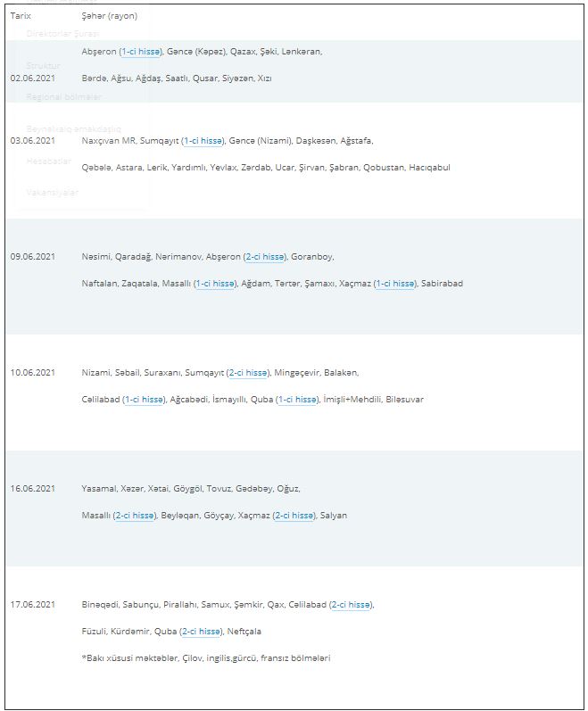
Task: Open Sumqayıt 1-ci hissə link
Action: pos(203,141)
